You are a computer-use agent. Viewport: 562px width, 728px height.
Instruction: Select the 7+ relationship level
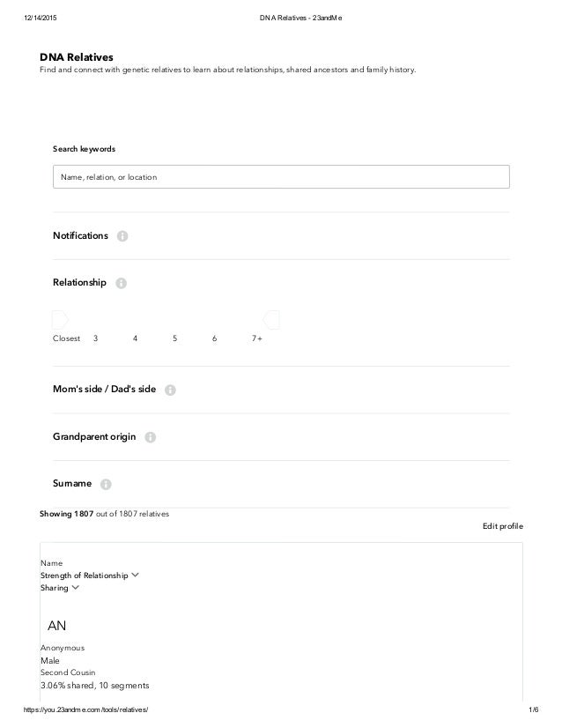tap(256, 338)
